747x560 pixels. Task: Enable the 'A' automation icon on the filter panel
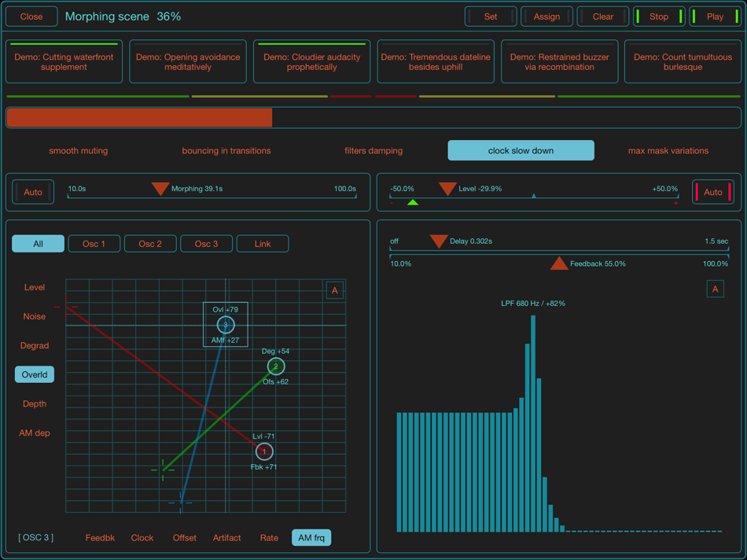pyautogui.click(x=716, y=289)
